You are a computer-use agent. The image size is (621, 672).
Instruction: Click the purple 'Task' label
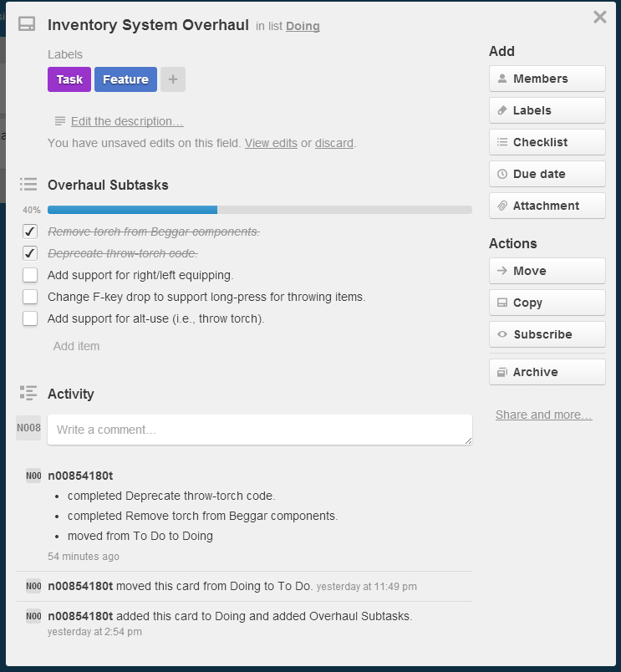tap(69, 79)
